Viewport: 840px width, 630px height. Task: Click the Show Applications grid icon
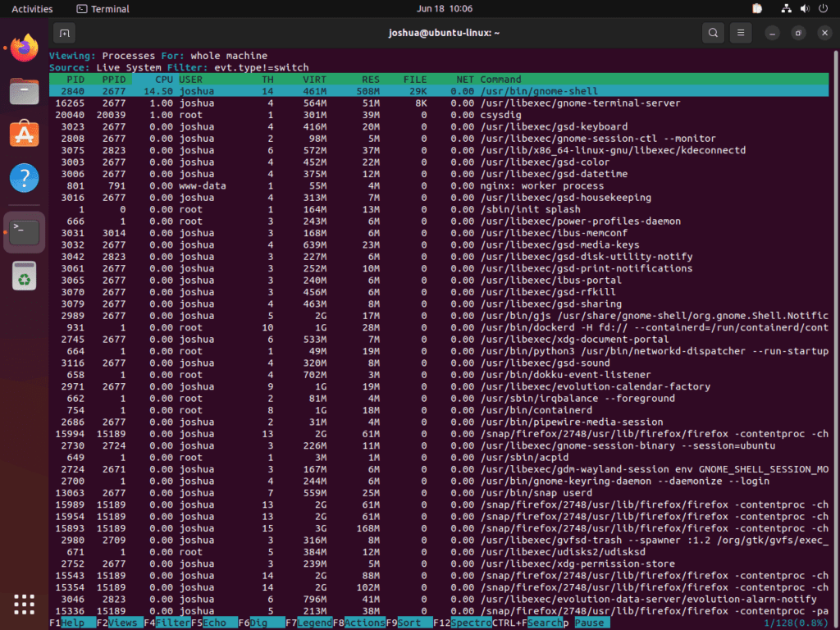coord(24,605)
